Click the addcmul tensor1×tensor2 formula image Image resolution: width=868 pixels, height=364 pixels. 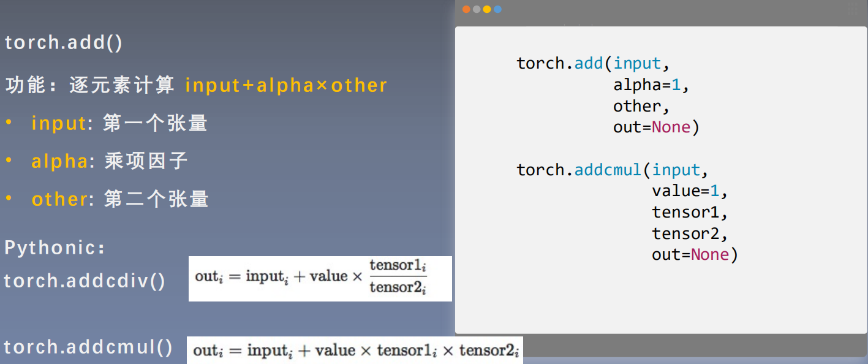355,350
